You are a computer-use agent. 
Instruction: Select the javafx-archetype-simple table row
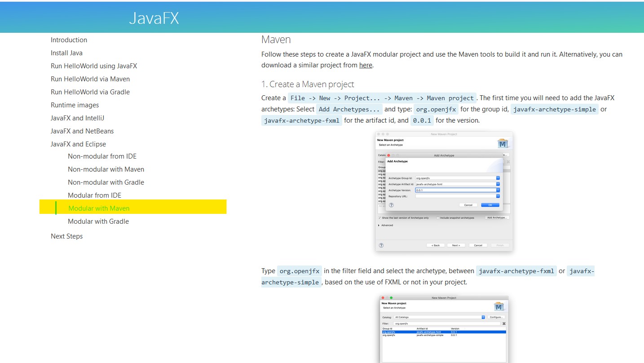click(x=444, y=335)
